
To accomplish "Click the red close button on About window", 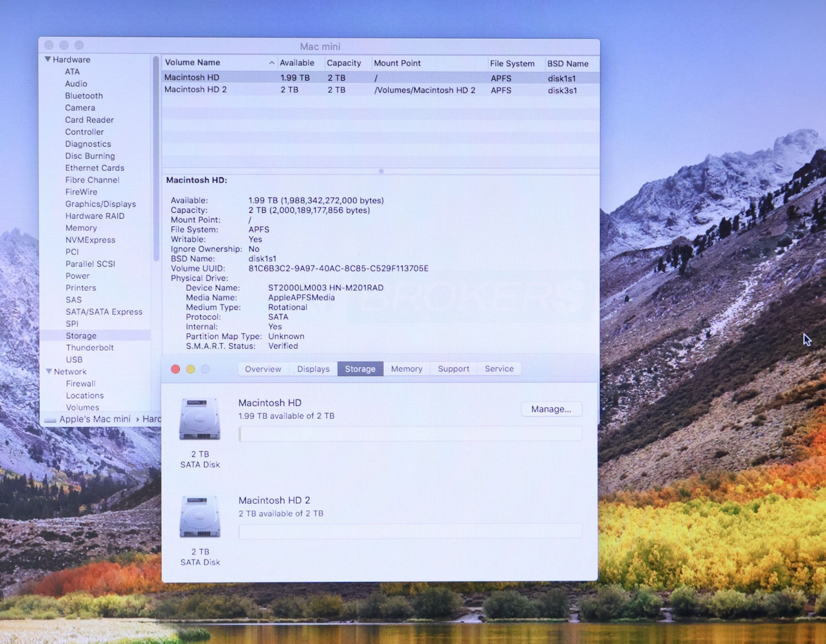I will [176, 369].
